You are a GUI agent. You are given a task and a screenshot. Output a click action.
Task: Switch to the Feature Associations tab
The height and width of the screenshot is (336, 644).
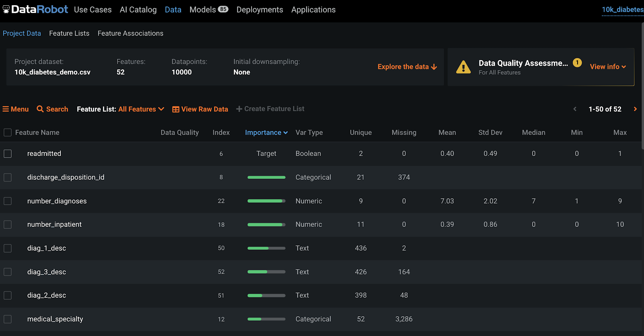(x=130, y=33)
